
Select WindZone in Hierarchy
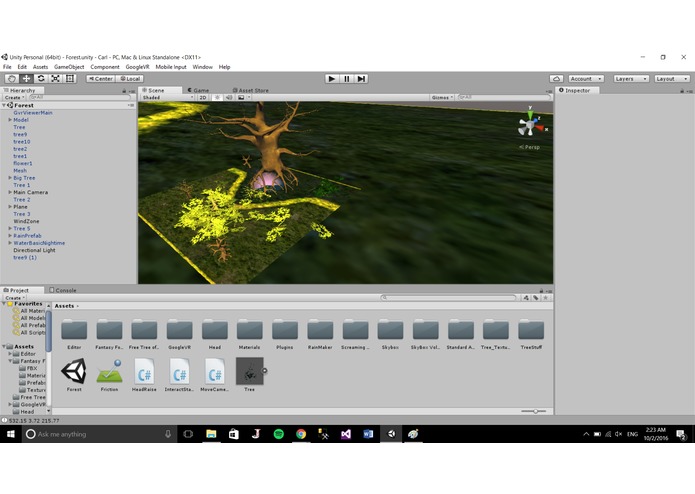26,221
